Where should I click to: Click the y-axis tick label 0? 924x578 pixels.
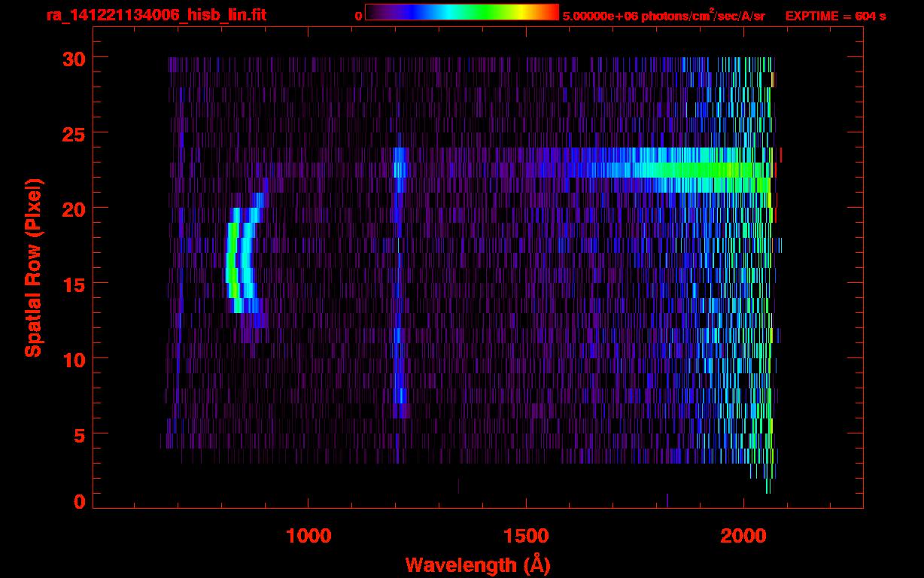[x=80, y=502]
